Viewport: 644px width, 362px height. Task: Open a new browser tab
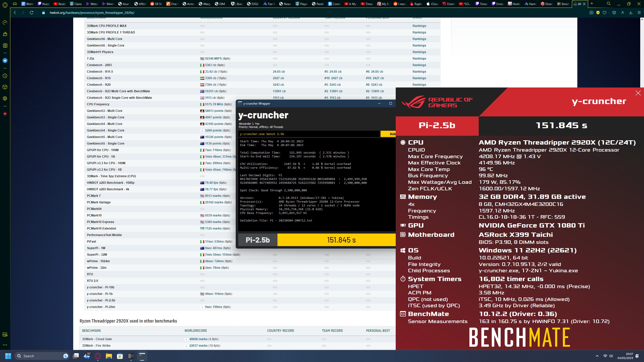(592, 4)
